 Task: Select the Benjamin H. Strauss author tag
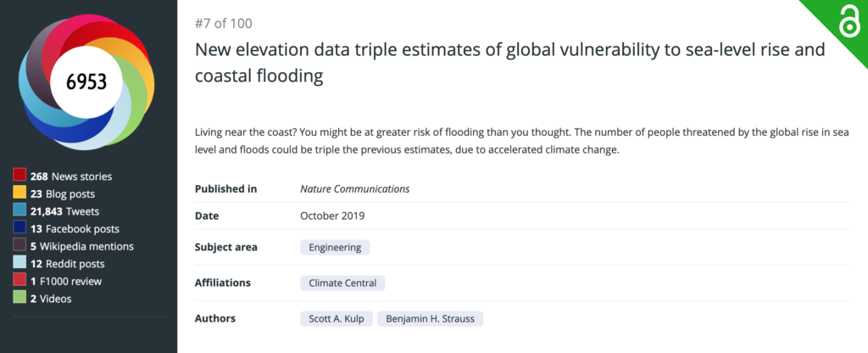(x=430, y=319)
